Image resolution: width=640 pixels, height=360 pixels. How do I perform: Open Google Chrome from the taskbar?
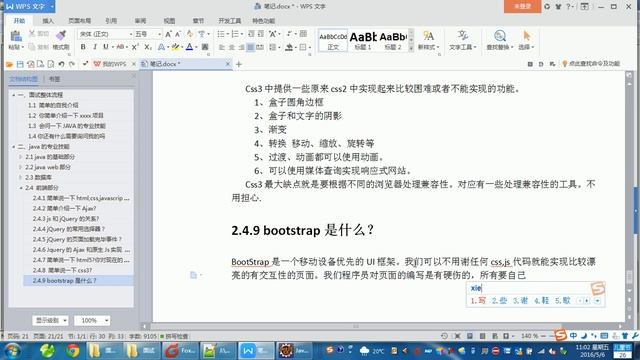[73, 351]
